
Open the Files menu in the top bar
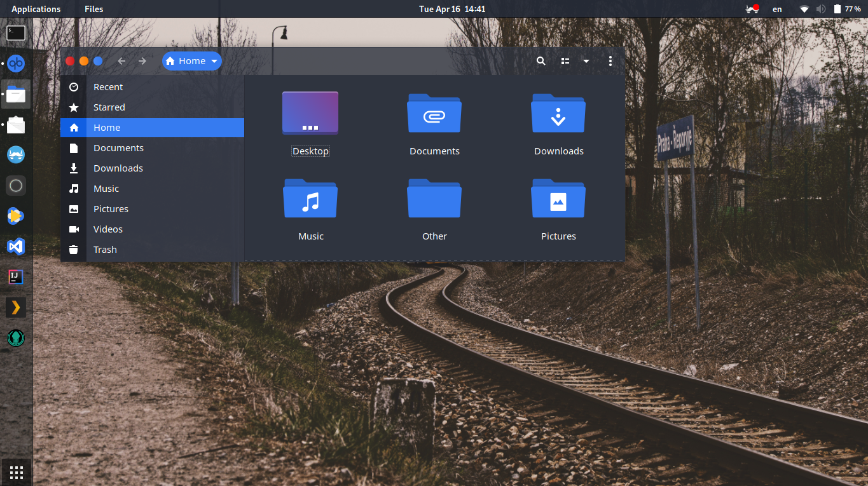(93, 9)
